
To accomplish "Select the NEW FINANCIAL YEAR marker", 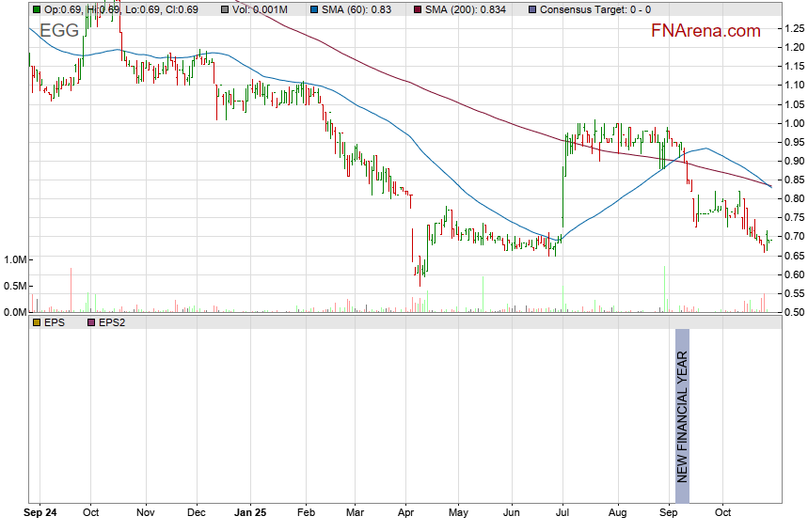I will (x=683, y=415).
